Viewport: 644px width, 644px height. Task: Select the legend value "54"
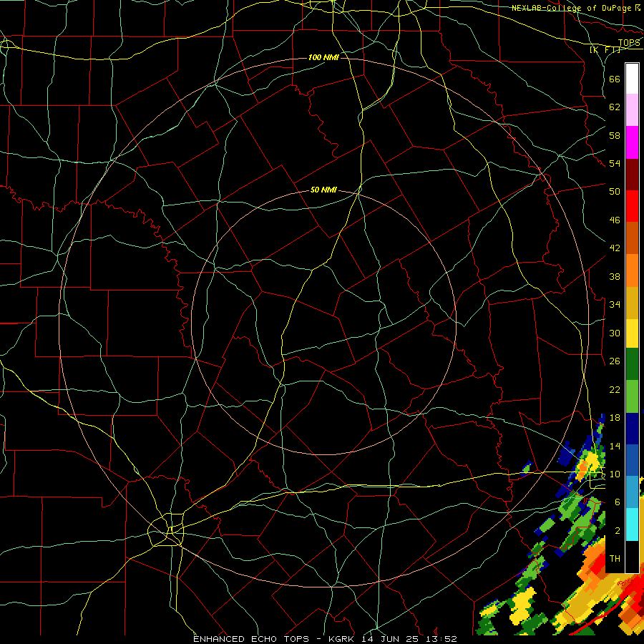(615, 163)
